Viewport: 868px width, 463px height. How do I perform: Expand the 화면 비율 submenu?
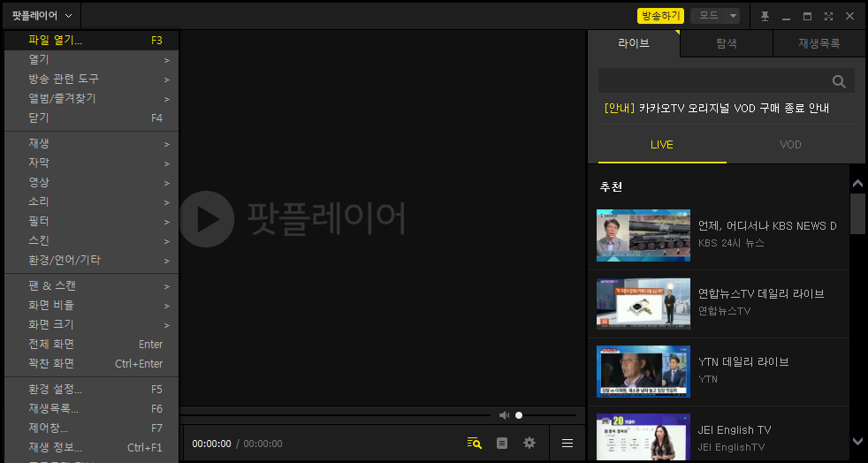(91, 306)
